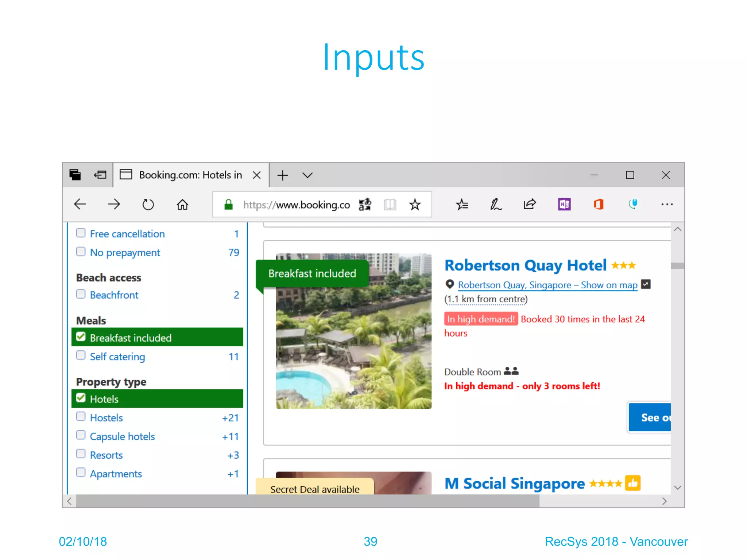Expand the tab preview chevron dropdown
Viewport: 747px width, 560px height.
307,175
